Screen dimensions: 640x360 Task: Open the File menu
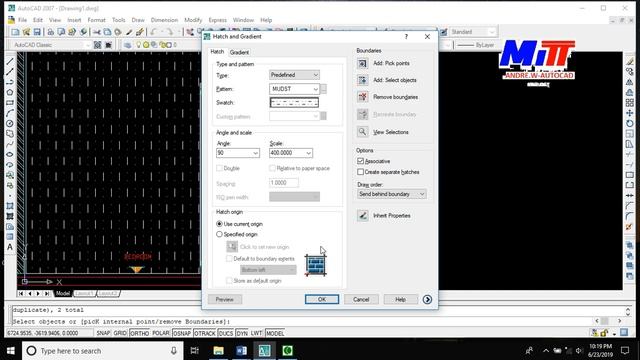click(22, 20)
